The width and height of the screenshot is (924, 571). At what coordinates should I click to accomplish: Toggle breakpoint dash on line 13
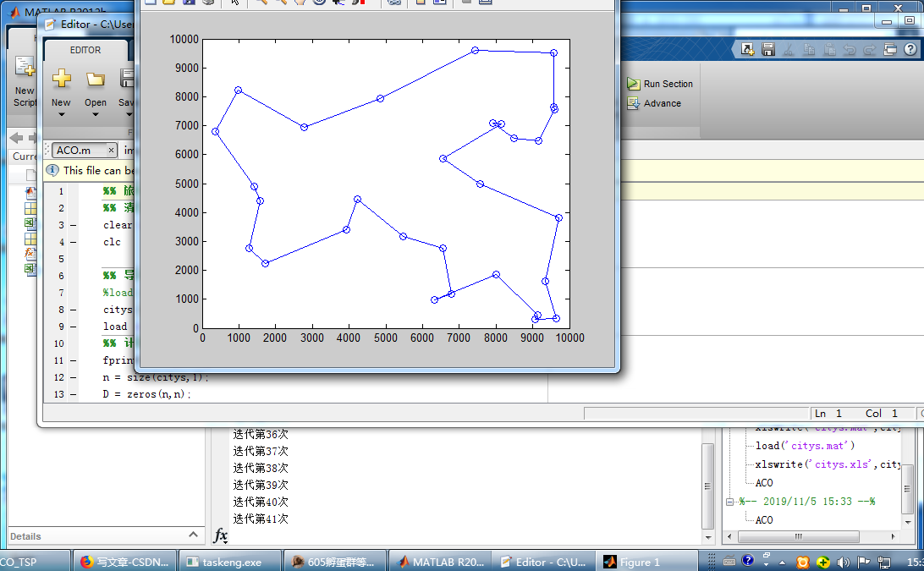[x=73, y=394]
